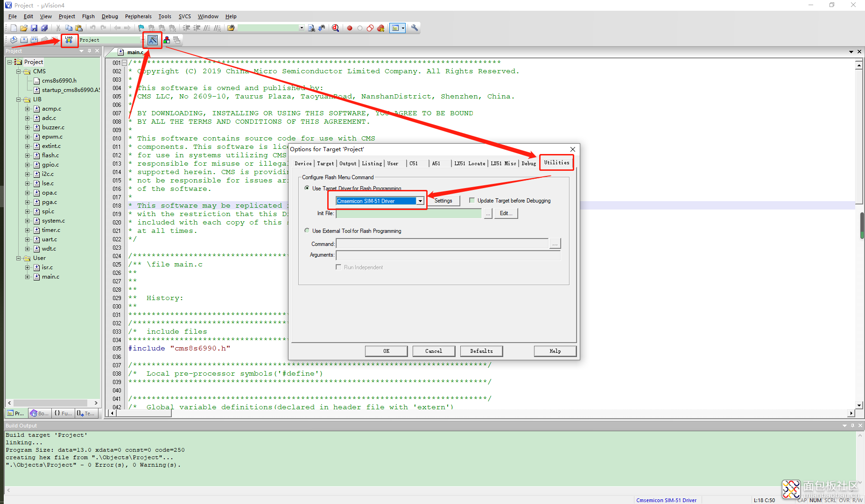Image resolution: width=865 pixels, height=504 pixels.
Task: Collapse the LIB group in project tree
Action: tap(19, 99)
